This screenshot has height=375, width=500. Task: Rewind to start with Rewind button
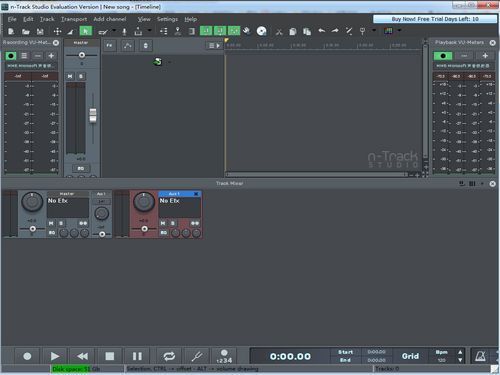click(82, 356)
